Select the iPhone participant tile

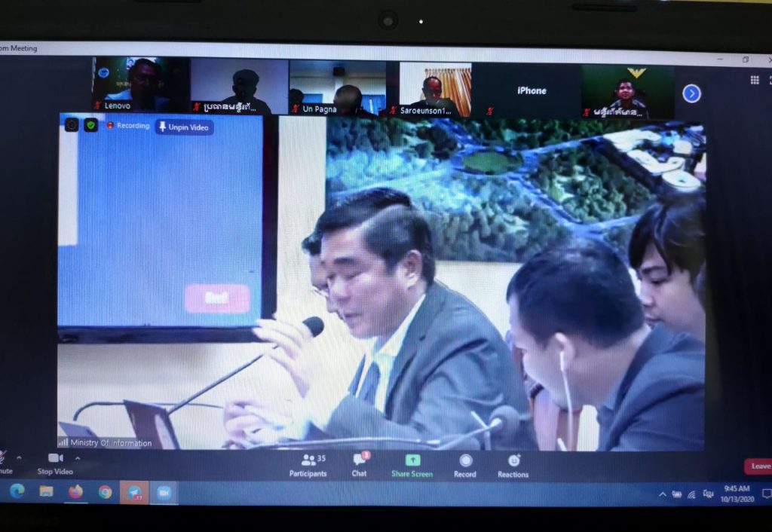(531, 90)
